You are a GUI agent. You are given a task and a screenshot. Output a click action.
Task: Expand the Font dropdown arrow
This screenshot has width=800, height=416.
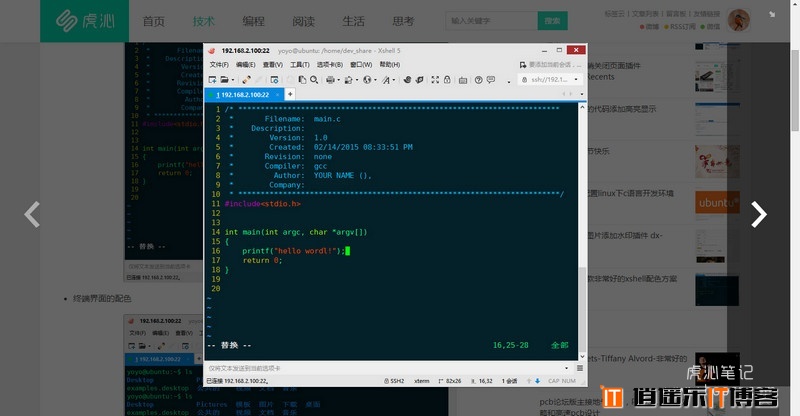coord(394,80)
